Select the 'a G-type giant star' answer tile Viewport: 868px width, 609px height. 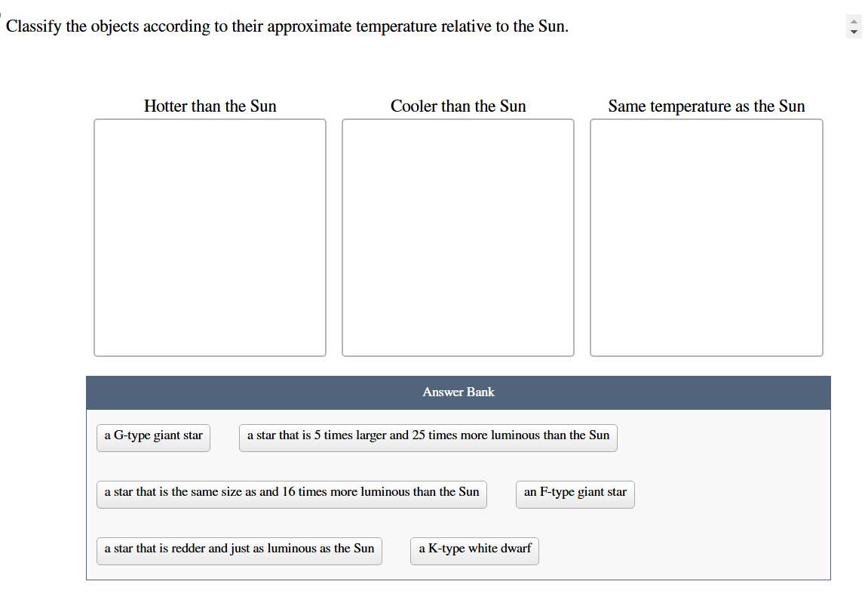click(153, 437)
